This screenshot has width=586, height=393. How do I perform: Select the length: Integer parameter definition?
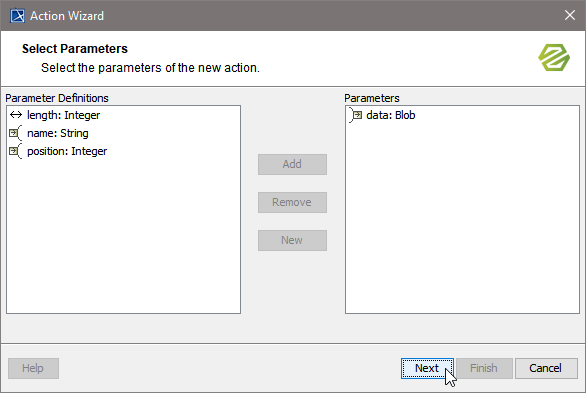(x=64, y=115)
